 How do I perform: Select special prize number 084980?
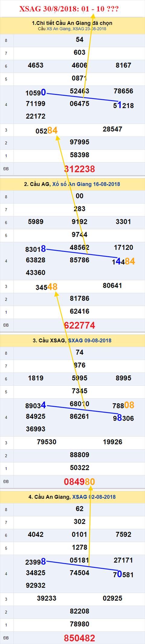79,482
